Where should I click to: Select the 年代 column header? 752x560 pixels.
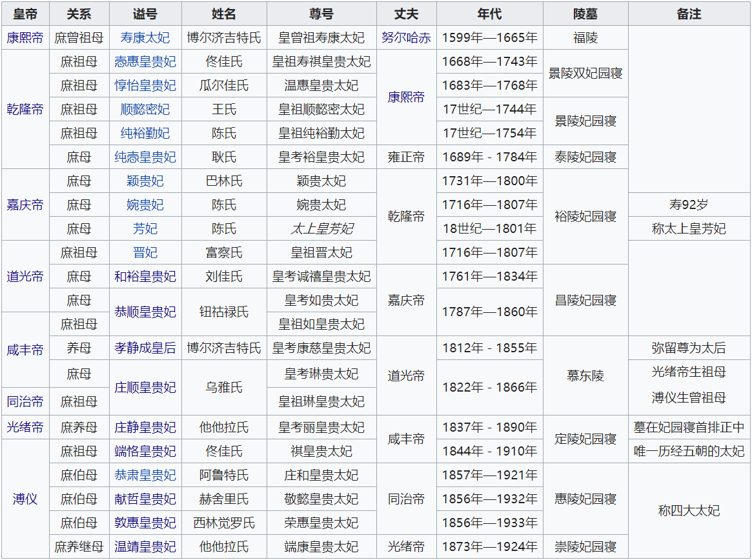click(x=490, y=14)
